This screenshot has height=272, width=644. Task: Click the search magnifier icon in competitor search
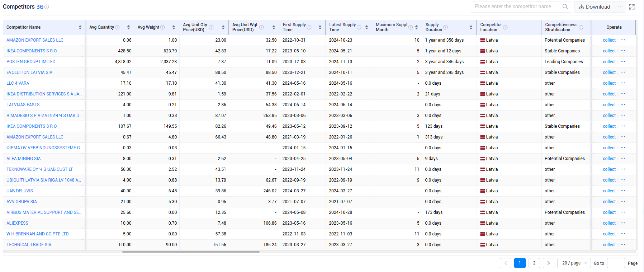565,6
